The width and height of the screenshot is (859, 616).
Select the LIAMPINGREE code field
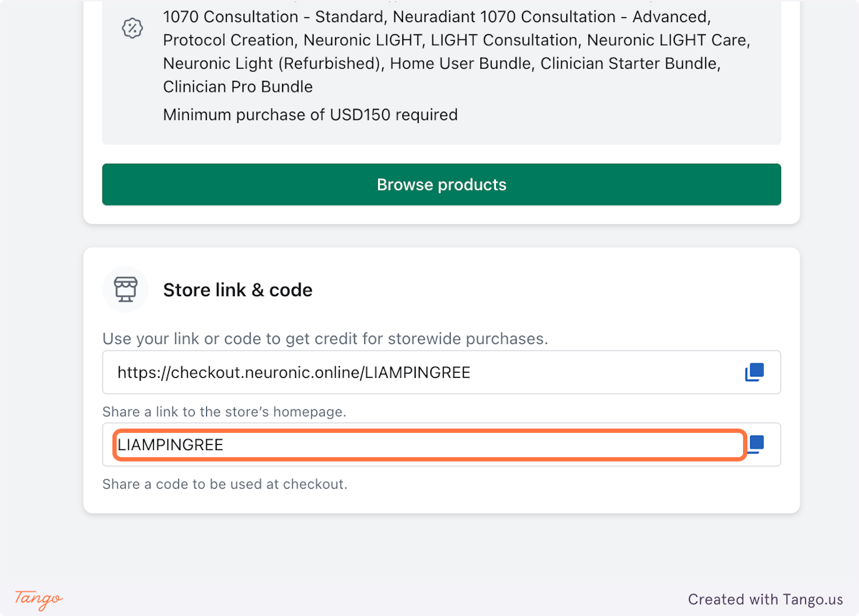441,444
